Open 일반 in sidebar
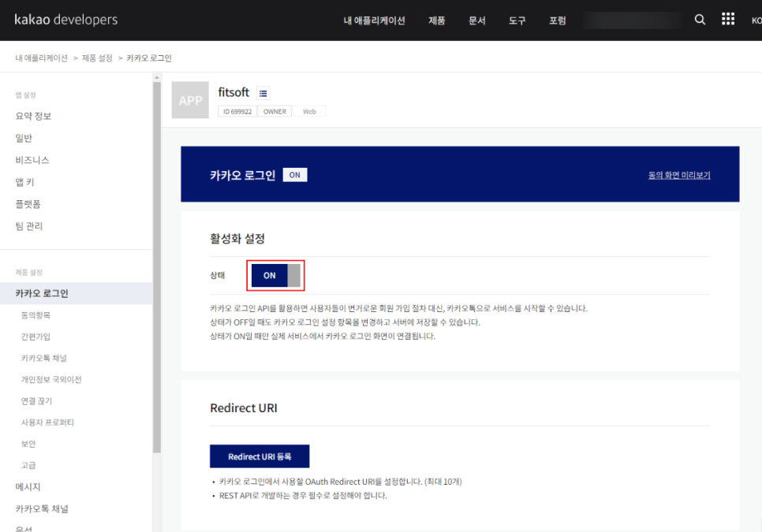 pyautogui.click(x=24, y=138)
